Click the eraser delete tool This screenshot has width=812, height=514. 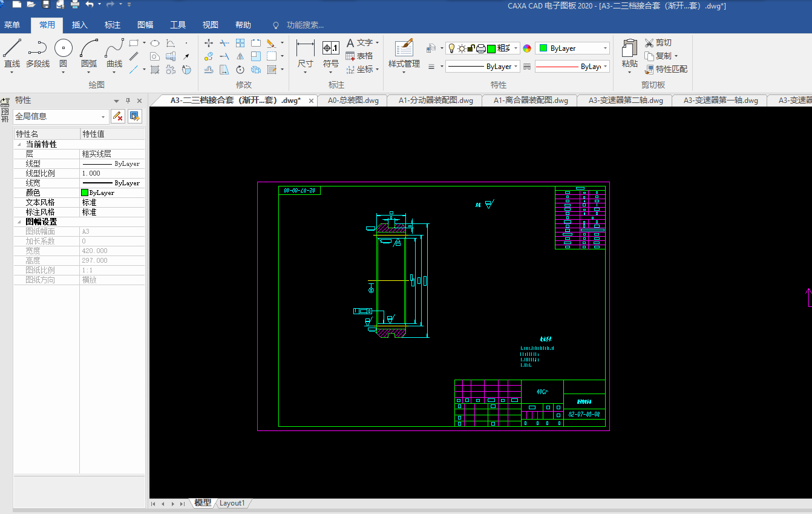pyautogui.click(x=271, y=43)
